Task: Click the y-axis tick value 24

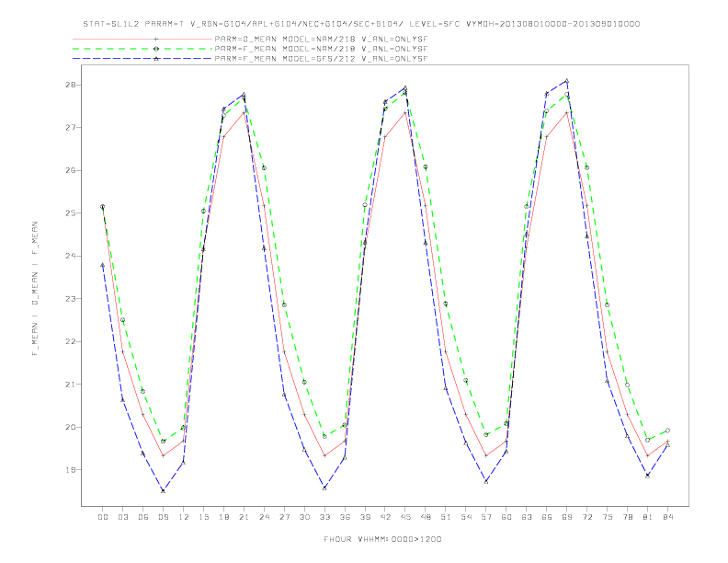Action: [x=71, y=256]
